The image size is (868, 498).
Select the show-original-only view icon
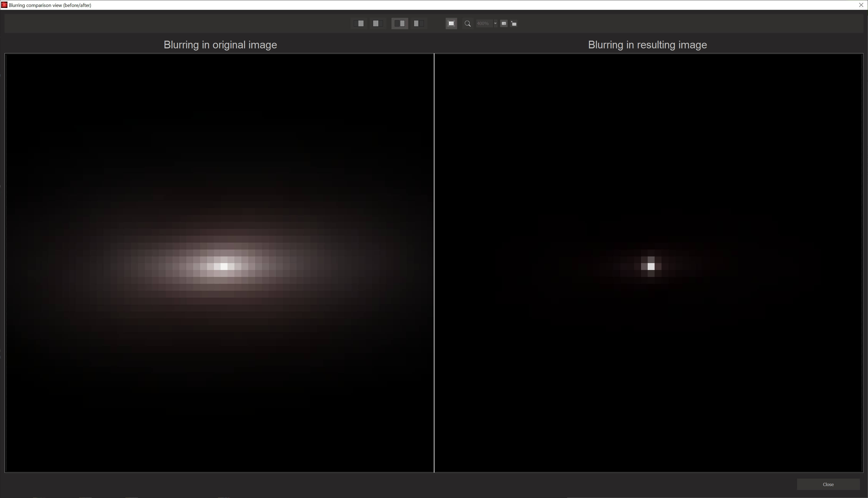377,23
